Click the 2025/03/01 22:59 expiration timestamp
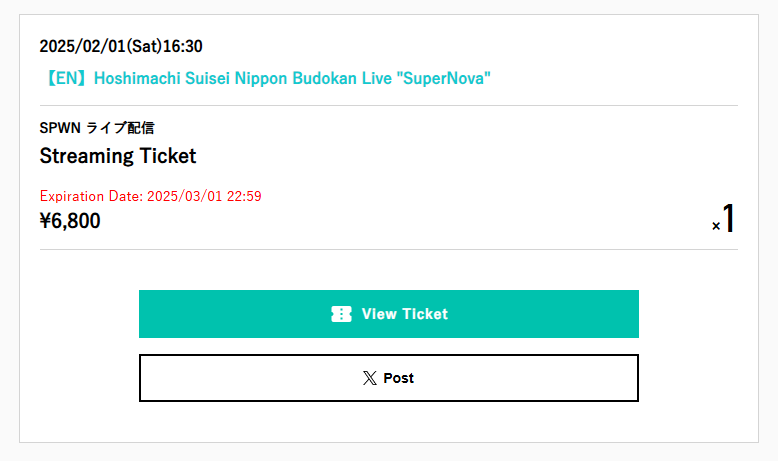 (x=204, y=196)
